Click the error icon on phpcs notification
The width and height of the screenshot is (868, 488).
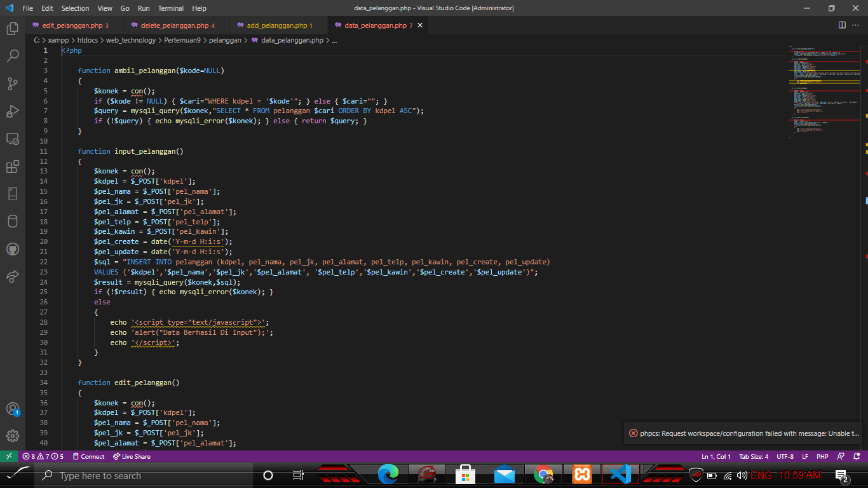tap(633, 433)
